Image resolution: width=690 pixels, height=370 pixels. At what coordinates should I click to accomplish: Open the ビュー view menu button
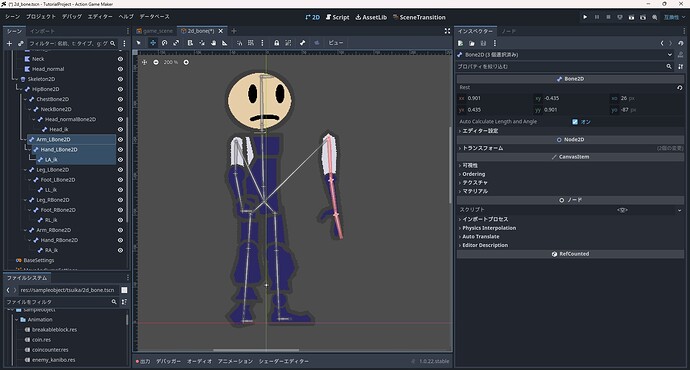point(336,43)
